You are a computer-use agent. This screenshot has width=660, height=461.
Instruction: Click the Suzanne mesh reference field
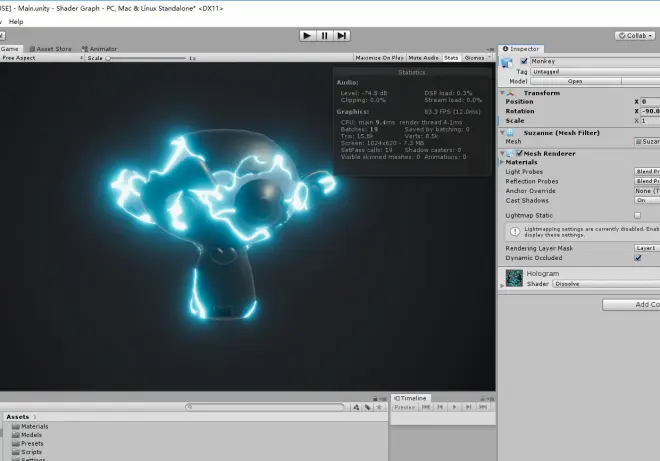click(x=647, y=142)
